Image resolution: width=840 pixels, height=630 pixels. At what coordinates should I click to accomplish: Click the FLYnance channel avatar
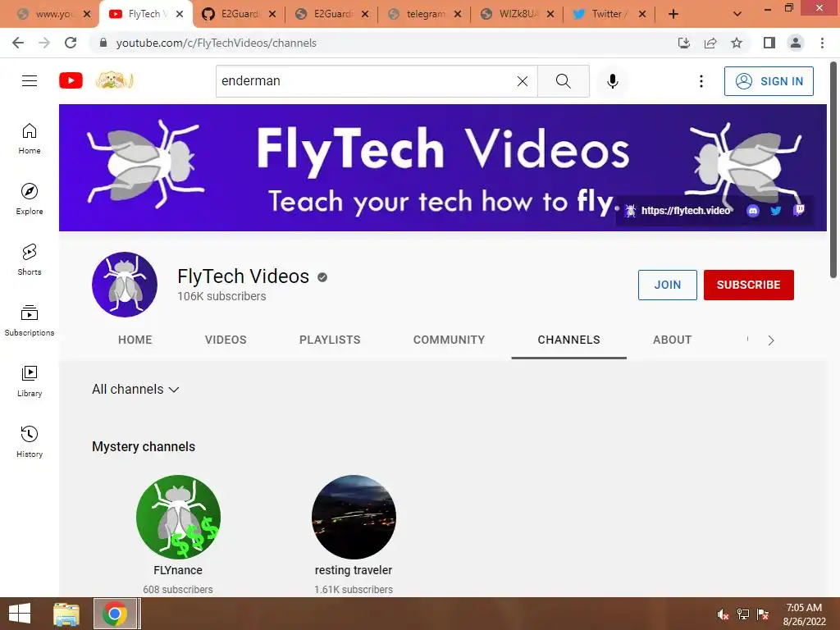pos(178,517)
